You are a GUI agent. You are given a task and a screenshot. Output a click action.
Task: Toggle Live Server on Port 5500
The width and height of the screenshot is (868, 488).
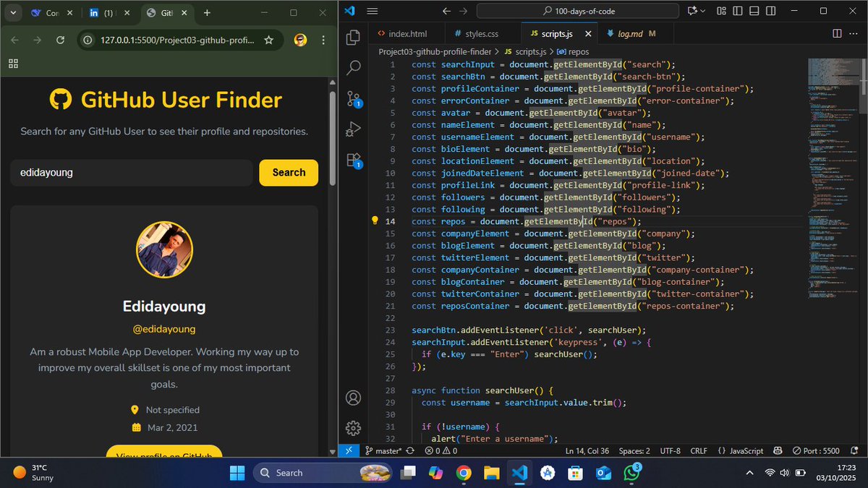pyautogui.click(x=815, y=450)
